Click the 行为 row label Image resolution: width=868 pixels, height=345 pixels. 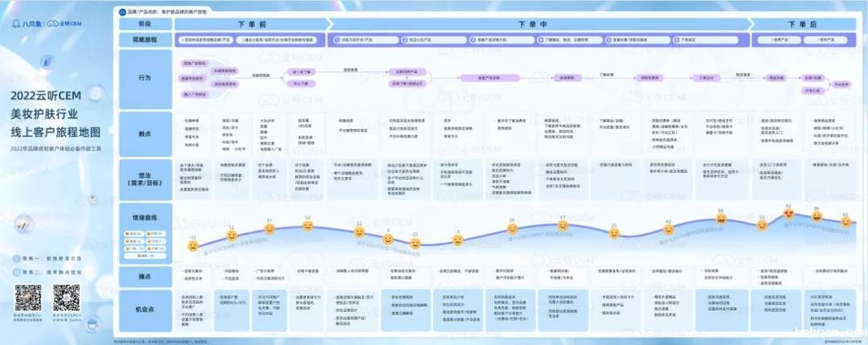140,78
